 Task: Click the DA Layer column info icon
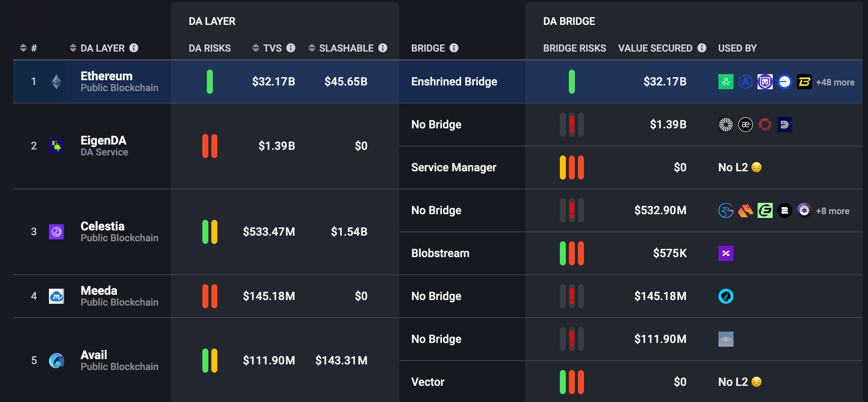tap(134, 48)
